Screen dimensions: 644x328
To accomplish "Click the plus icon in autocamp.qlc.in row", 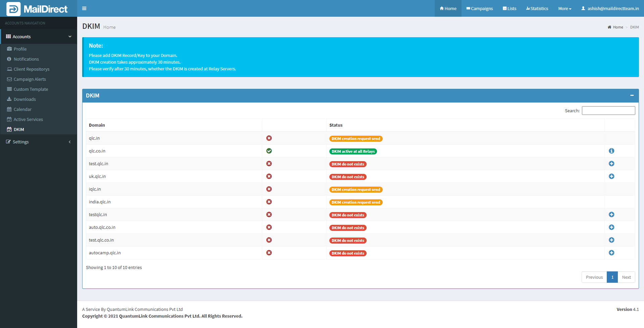I will 611,253.
